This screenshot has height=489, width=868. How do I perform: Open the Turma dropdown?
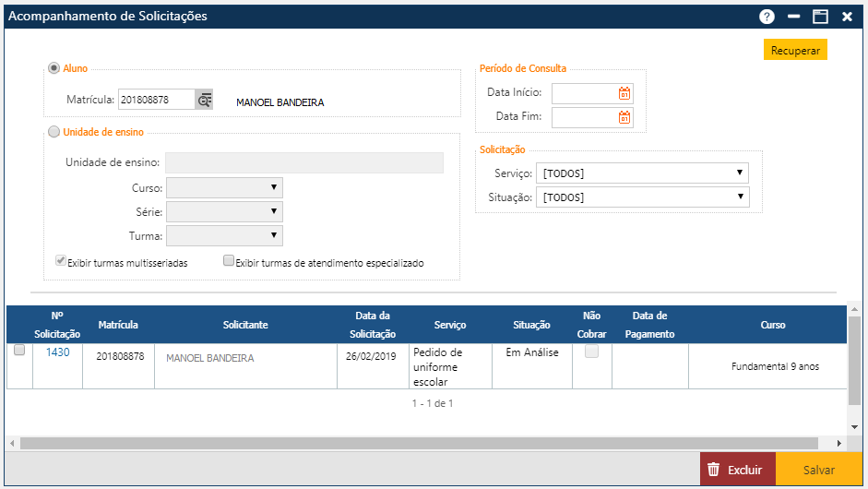point(224,235)
